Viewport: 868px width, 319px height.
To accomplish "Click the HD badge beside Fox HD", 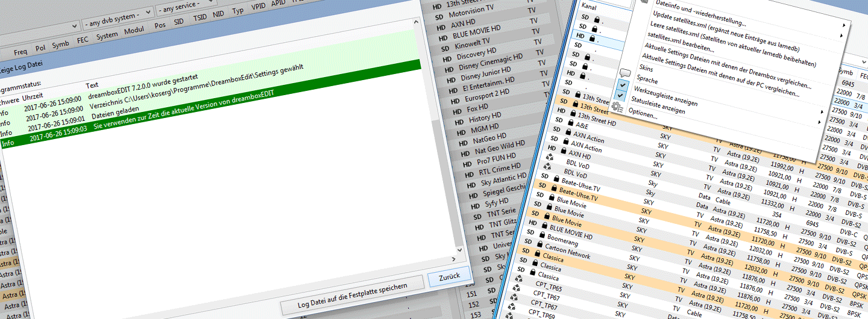I will (456, 111).
